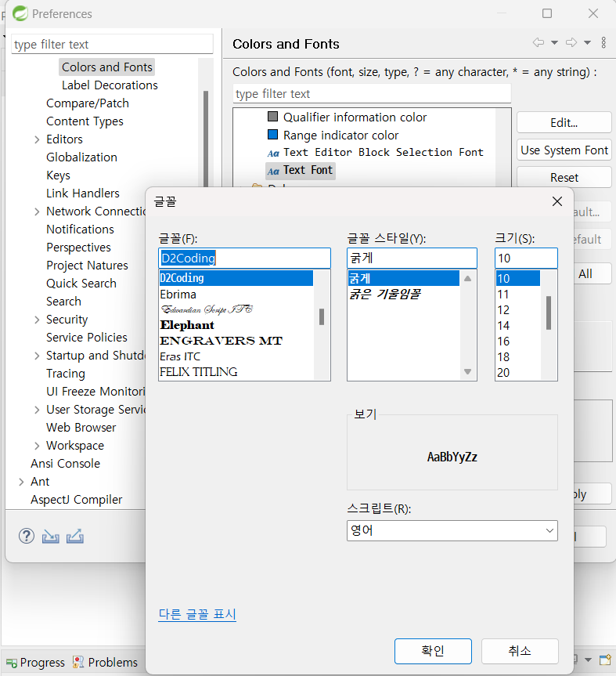Click the style list scroll-up arrow
Viewport: 616px width, 676px height.
point(467,279)
